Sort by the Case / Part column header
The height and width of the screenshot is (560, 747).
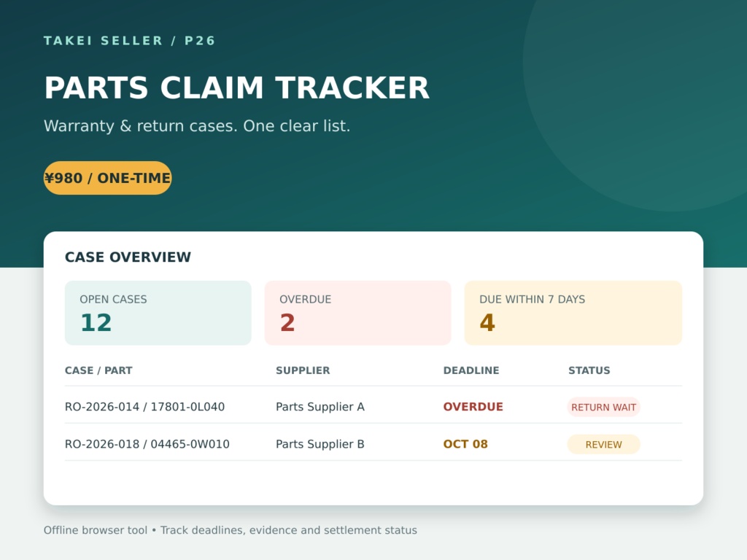point(98,370)
